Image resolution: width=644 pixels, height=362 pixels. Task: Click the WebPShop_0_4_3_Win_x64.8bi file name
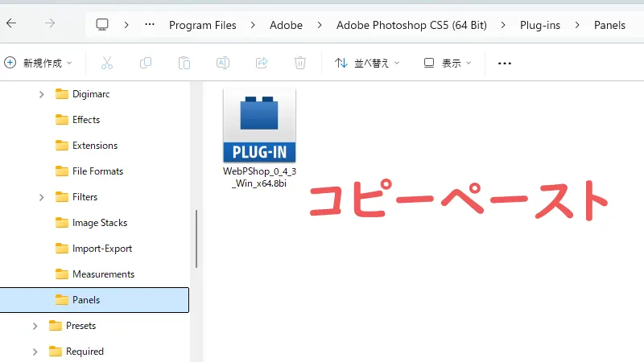pos(259,177)
